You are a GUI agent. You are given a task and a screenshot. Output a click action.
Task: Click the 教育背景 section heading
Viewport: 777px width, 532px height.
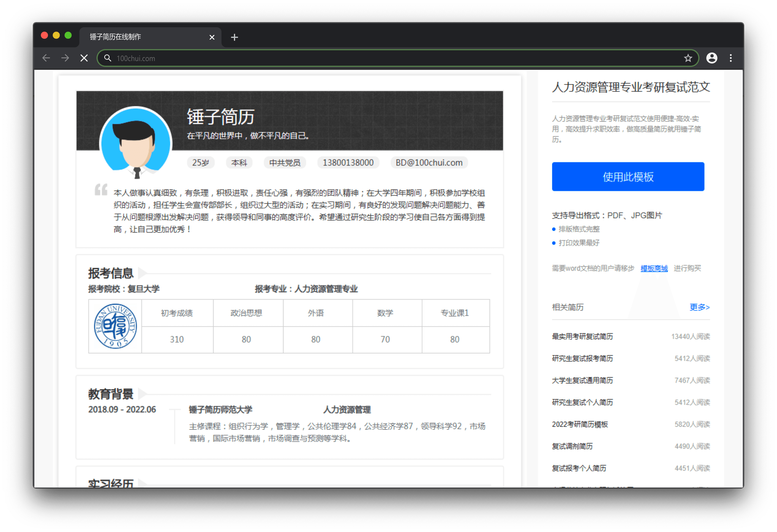(111, 394)
